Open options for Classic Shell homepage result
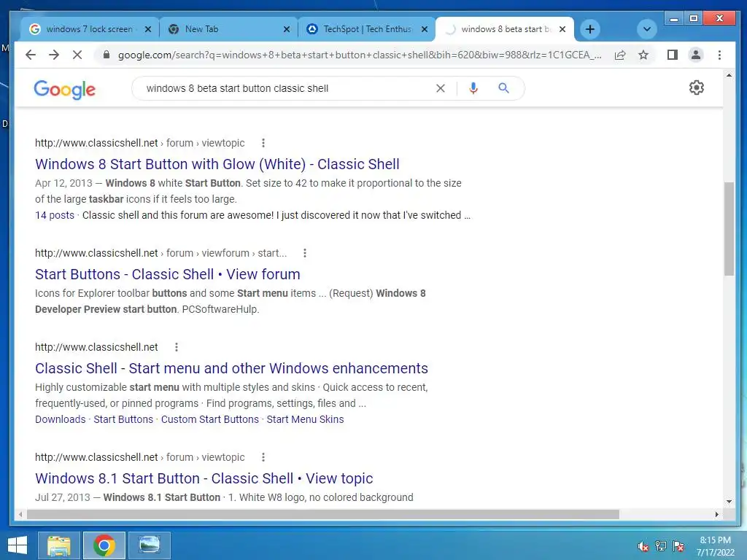 [x=177, y=347]
